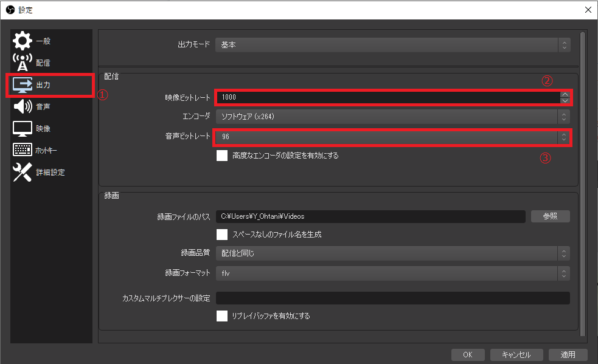Screen dimensions: 598x364
Task: Click the General gear icon in sidebar
Action: (x=23, y=41)
